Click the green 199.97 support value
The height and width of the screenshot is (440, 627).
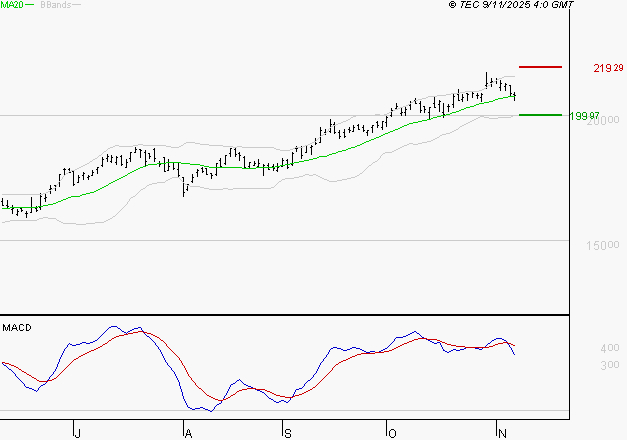pyautogui.click(x=584, y=116)
